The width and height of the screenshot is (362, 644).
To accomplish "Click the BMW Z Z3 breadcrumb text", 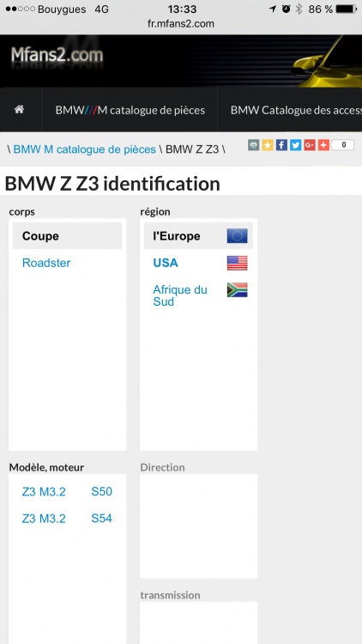I will click(192, 149).
